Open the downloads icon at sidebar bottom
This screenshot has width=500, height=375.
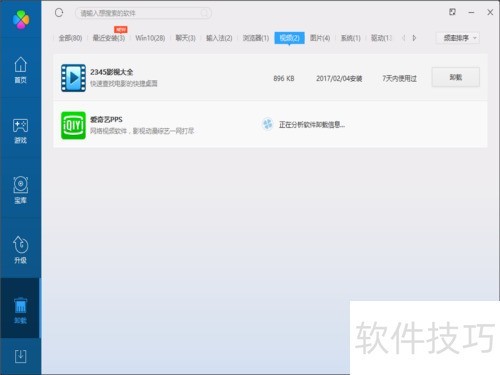20,356
